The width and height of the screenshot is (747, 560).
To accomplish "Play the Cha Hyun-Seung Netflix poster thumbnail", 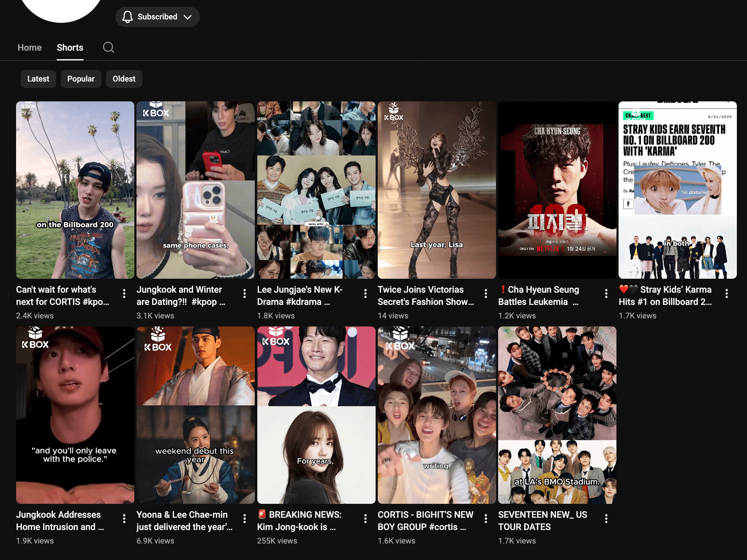I will (x=557, y=190).
